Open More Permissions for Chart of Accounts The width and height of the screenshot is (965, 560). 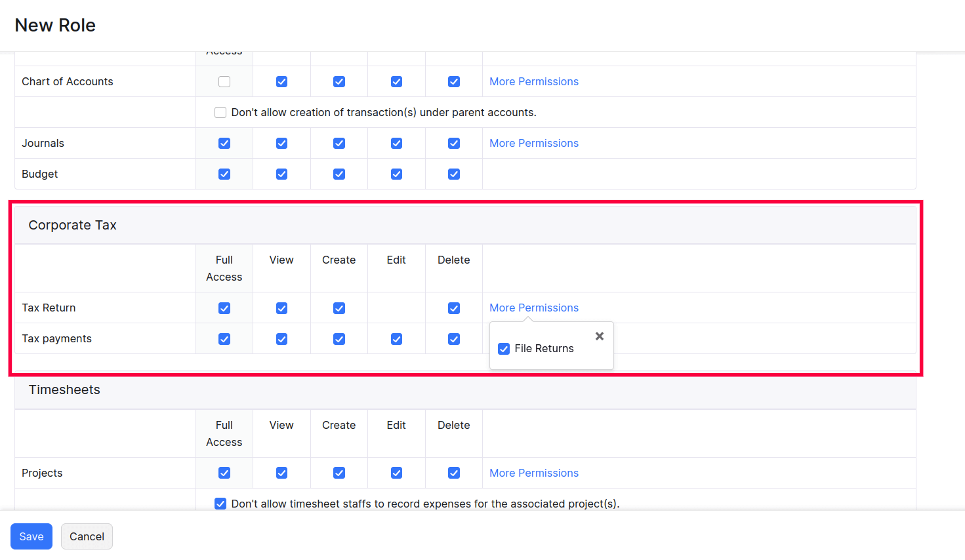pyautogui.click(x=533, y=81)
